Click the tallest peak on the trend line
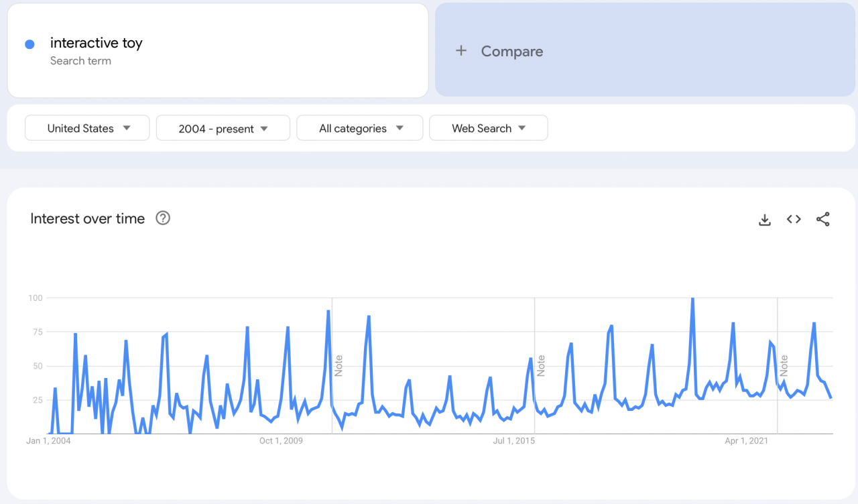 (692, 300)
